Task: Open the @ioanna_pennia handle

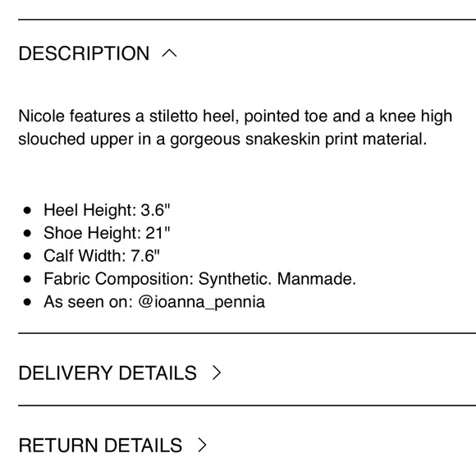Action: (202, 302)
